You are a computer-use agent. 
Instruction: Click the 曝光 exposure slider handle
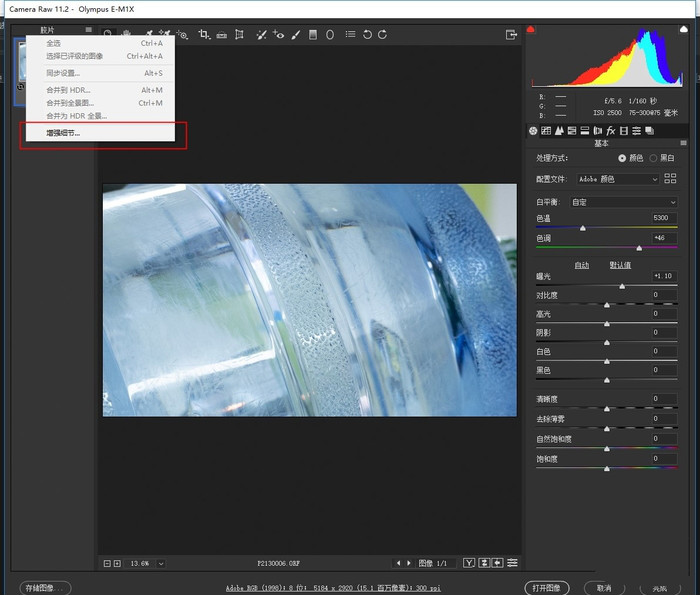pos(622,286)
